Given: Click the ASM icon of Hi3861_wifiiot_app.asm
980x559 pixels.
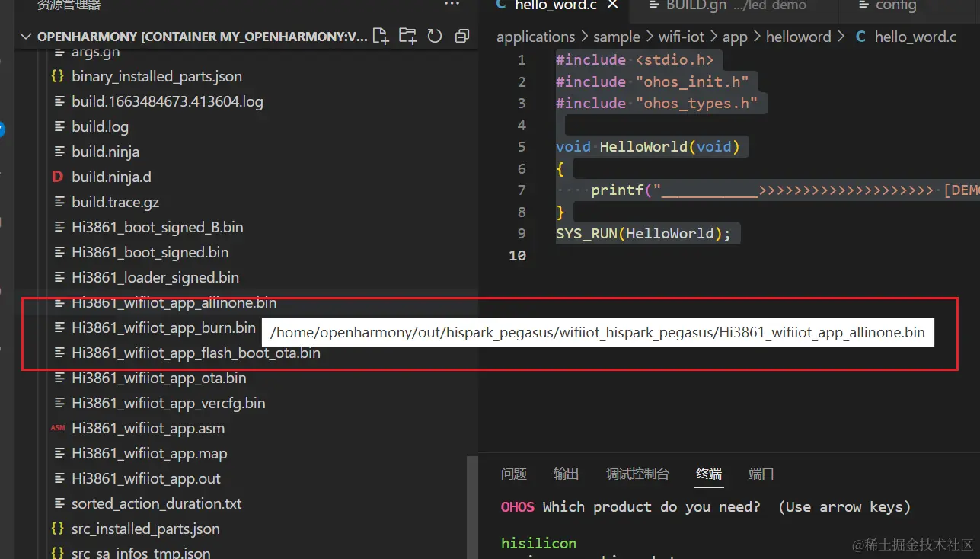Looking at the screenshot, I should [x=57, y=428].
